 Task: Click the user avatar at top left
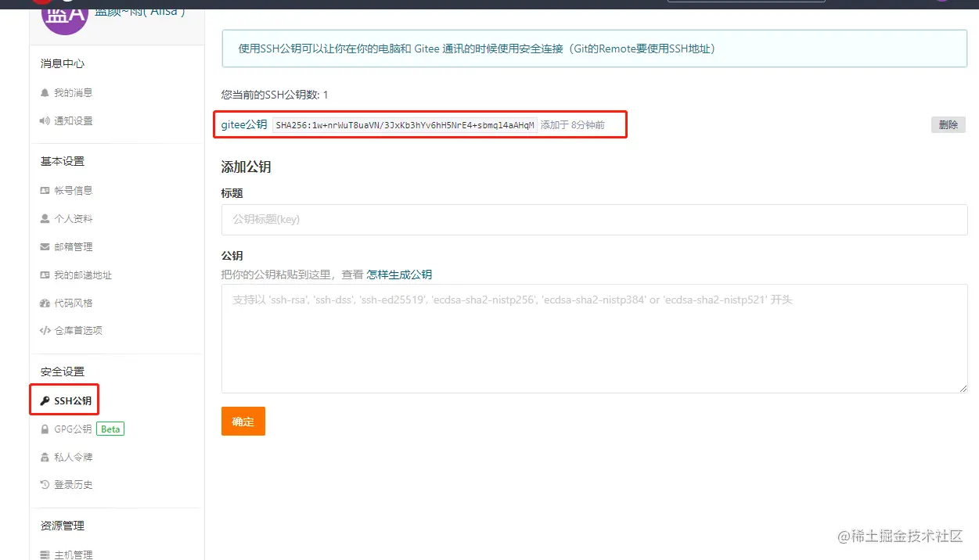point(64,16)
